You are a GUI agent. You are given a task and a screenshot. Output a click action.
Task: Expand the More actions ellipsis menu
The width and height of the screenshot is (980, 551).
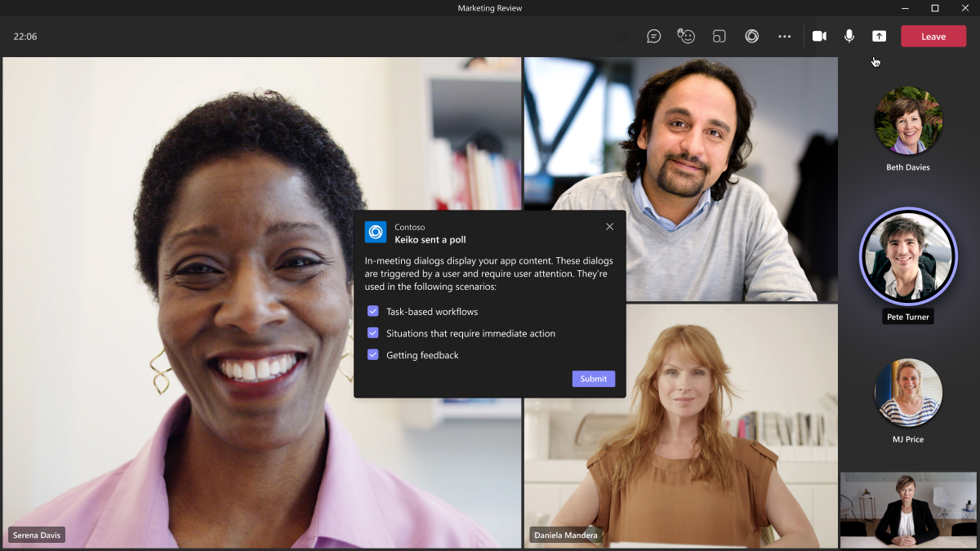pyautogui.click(x=784, y=36)
